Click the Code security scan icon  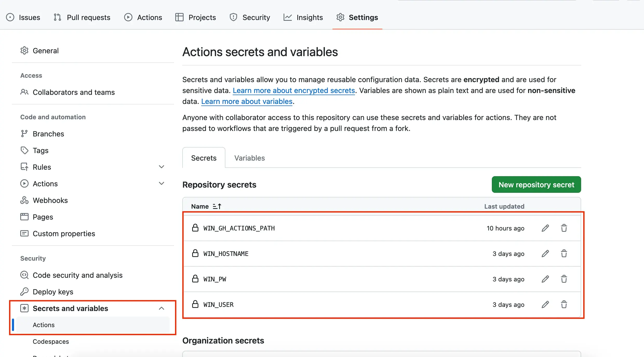(x=24, y=275)
